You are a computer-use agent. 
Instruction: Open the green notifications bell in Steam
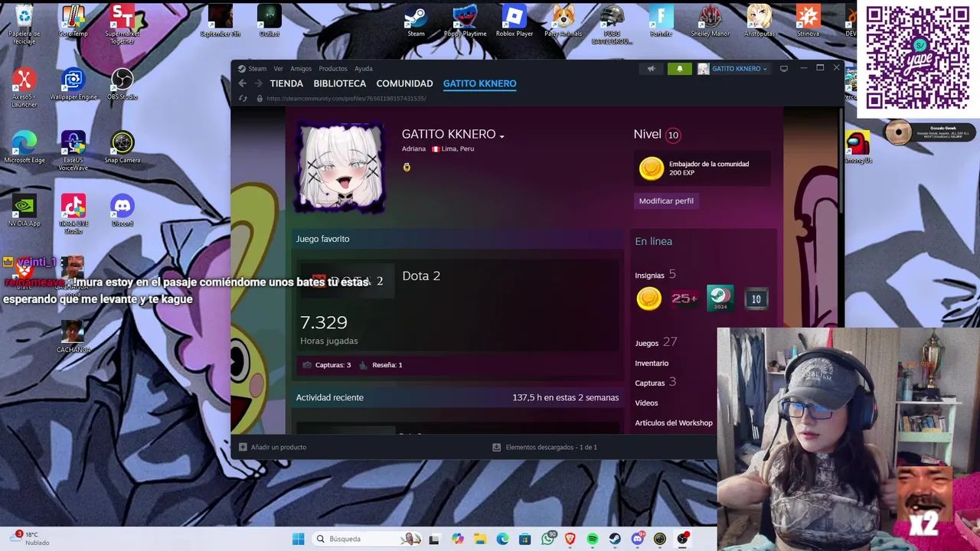[x=679, y=69]
